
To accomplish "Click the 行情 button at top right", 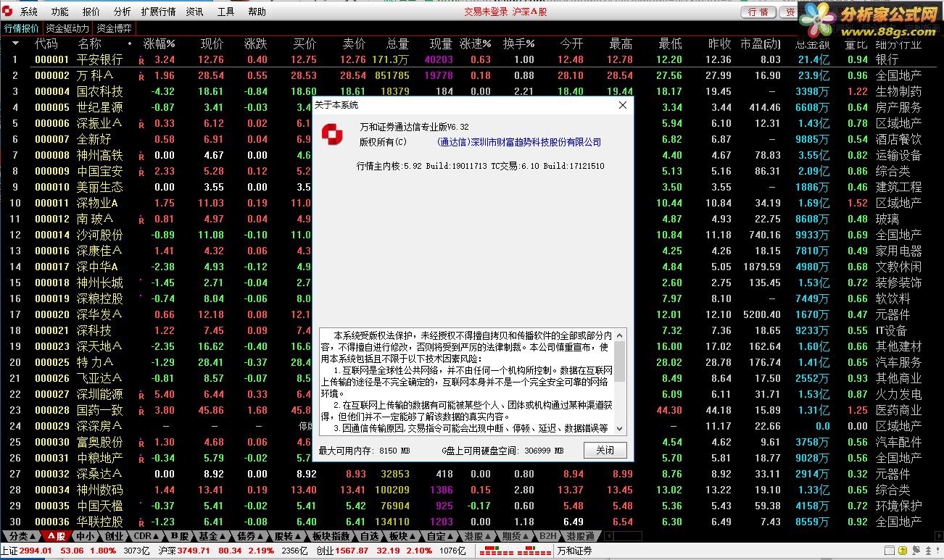I will pyautogui.click(x=758, y=12).
